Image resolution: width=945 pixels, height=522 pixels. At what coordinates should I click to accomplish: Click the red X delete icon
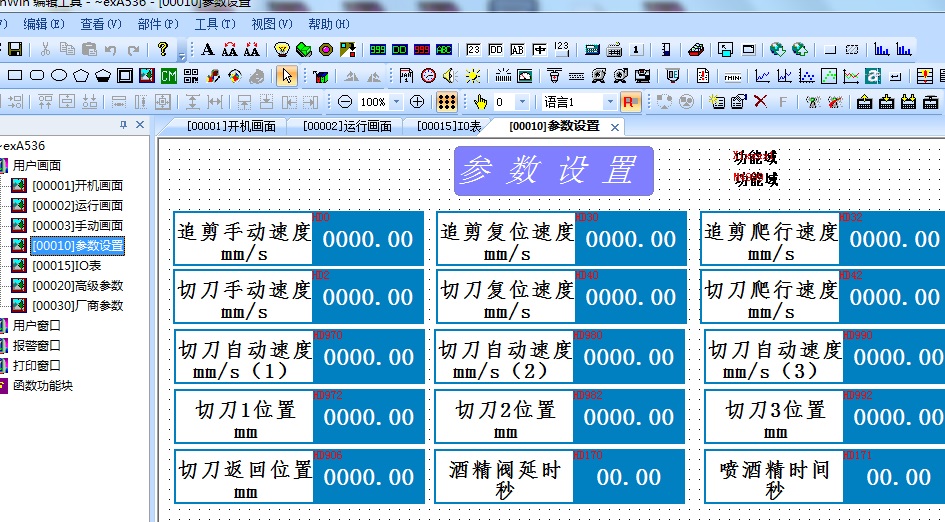761,102
